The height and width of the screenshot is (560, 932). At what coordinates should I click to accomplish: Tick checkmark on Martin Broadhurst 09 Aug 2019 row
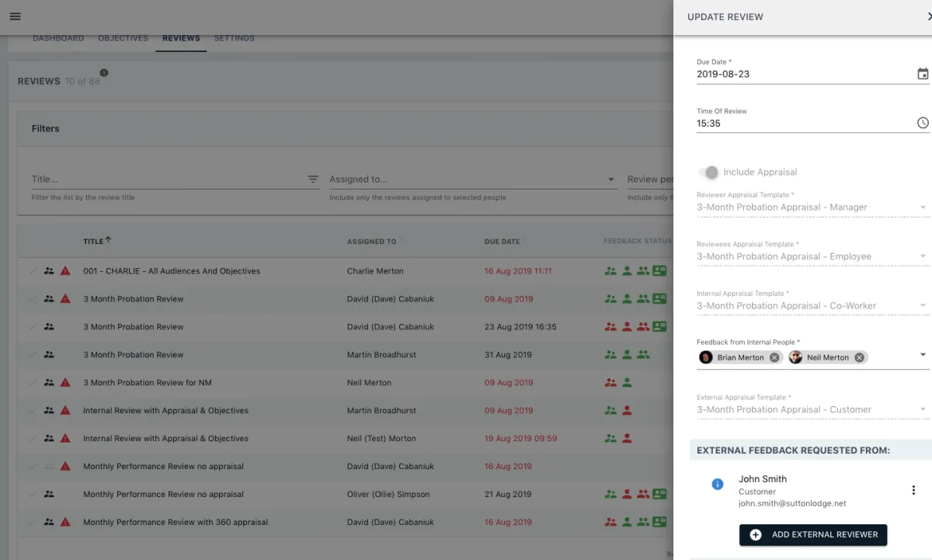32,411
